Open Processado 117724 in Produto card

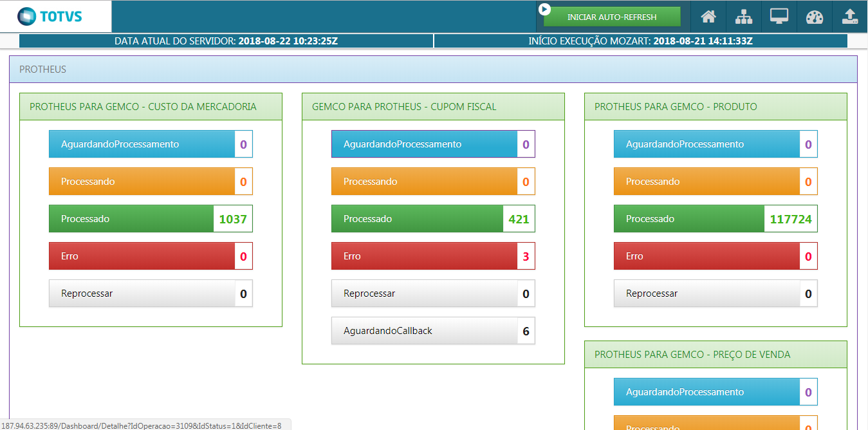[x=716, y=219]
